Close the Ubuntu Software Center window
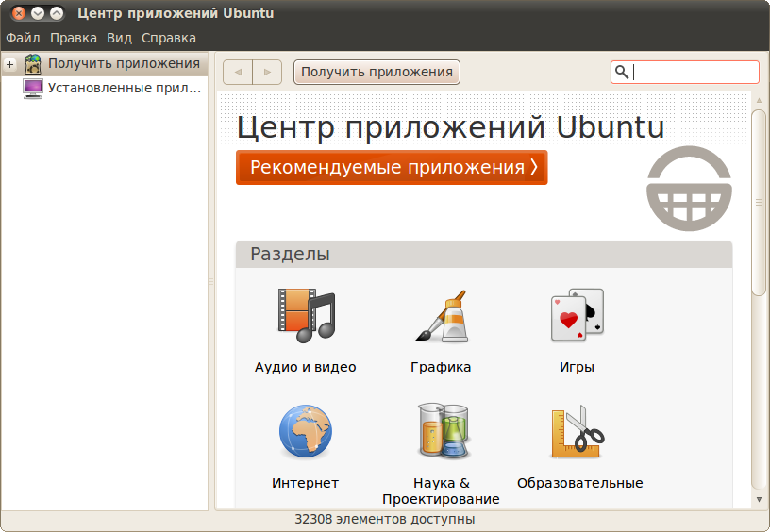 pyautogui.click(x=19, y=13)
